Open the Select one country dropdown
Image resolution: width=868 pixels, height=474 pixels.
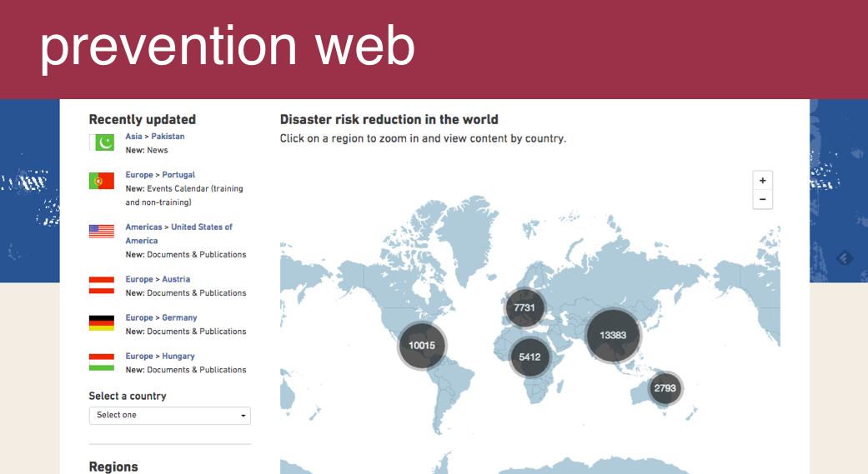point(170,416)
